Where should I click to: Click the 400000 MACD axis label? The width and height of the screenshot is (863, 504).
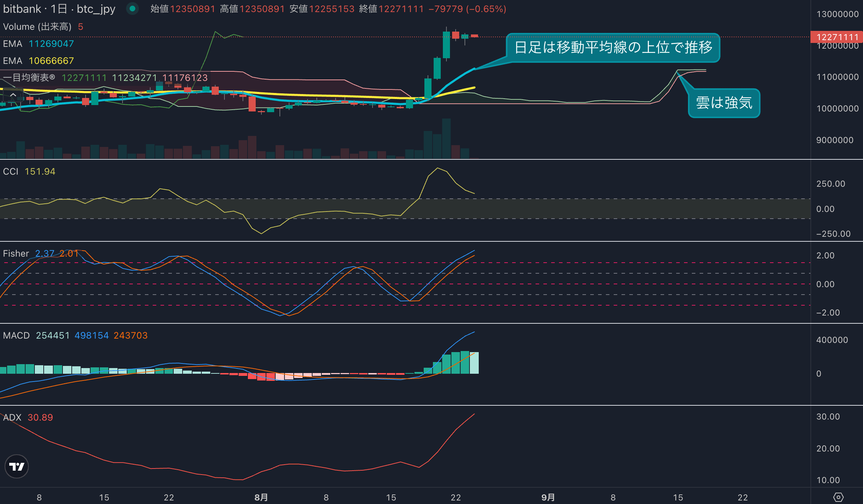(832, 340)
